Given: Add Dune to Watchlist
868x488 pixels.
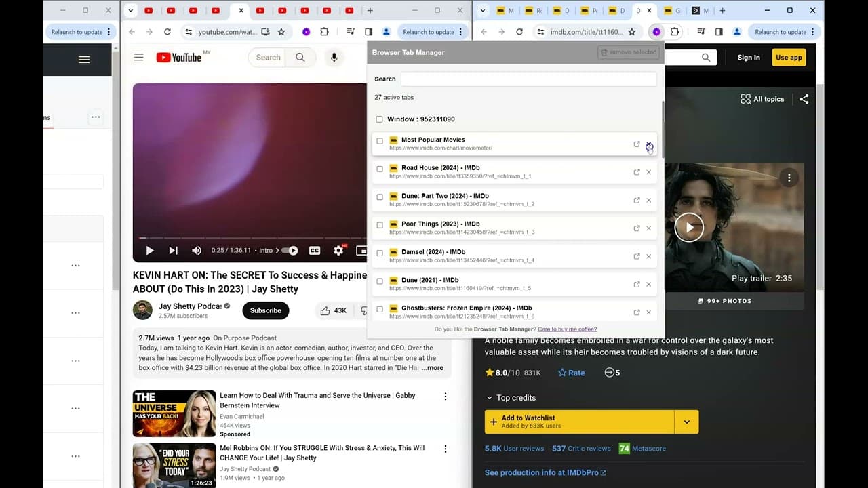Looking at the screenshot, I should [579, 422].
